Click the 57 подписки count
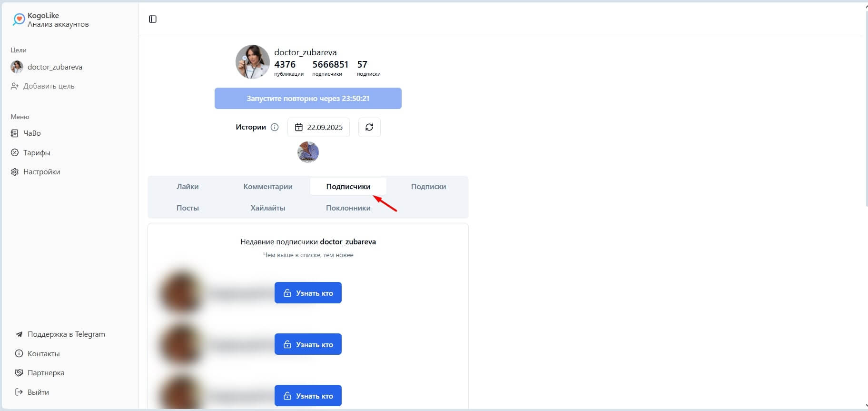The width and height of the screenshot is (868, 411). (368, 68)
